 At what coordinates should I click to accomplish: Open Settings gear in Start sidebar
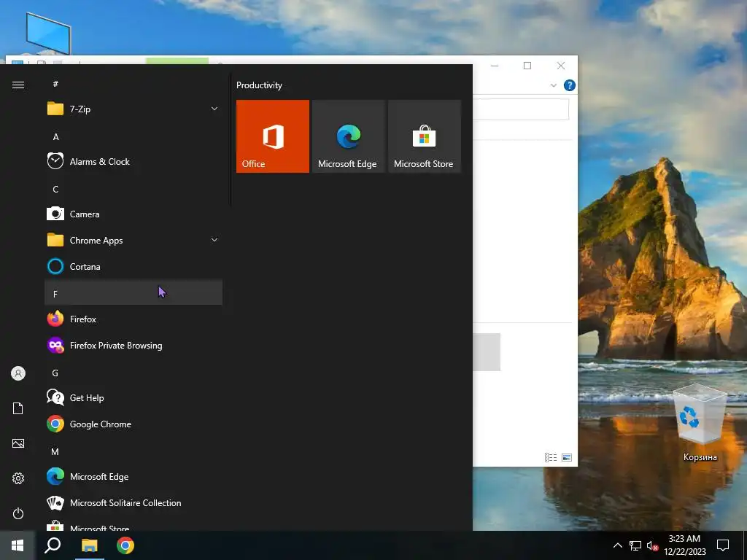click(x=18, y=478)
